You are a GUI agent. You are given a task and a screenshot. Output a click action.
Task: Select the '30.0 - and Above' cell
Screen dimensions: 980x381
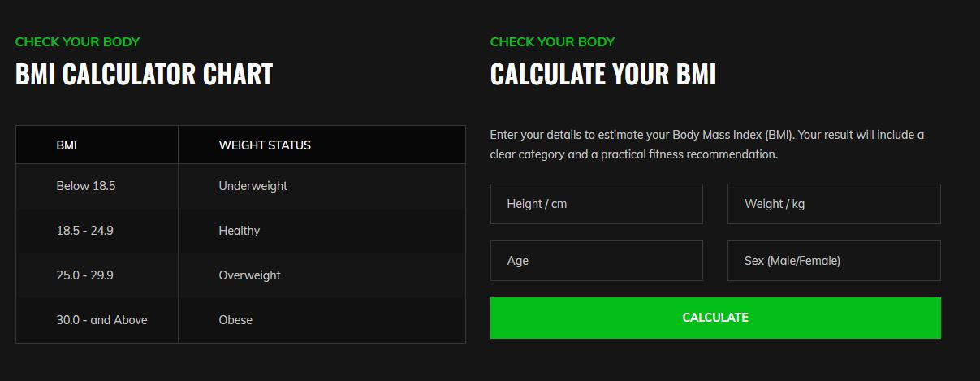[x=101, y=320]
